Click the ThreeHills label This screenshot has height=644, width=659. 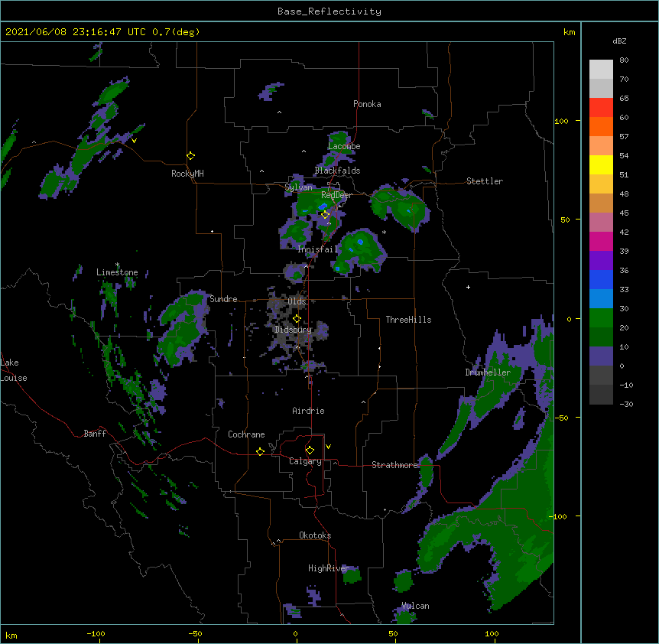point(408,320)
